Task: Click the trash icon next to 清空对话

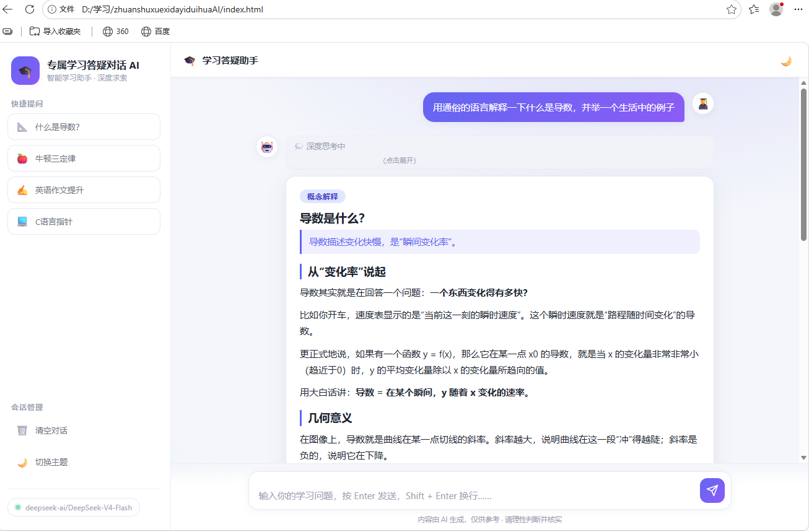Action: 22,430
